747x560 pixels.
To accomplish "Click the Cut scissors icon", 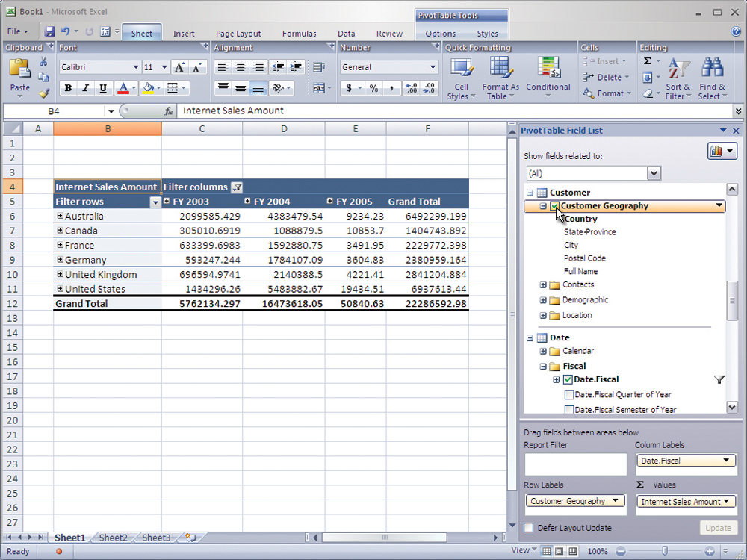I will tap(43, 63).
